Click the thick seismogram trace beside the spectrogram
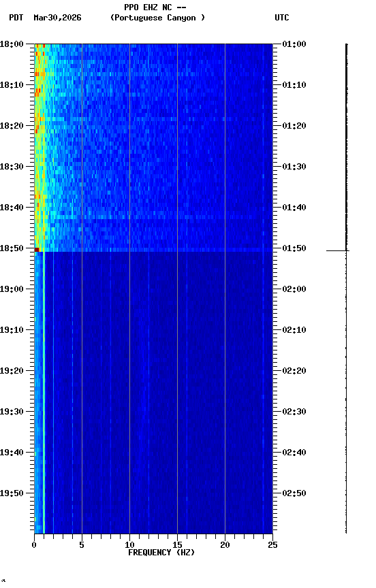Screen dimensions: 376x588 click(346, 146)
